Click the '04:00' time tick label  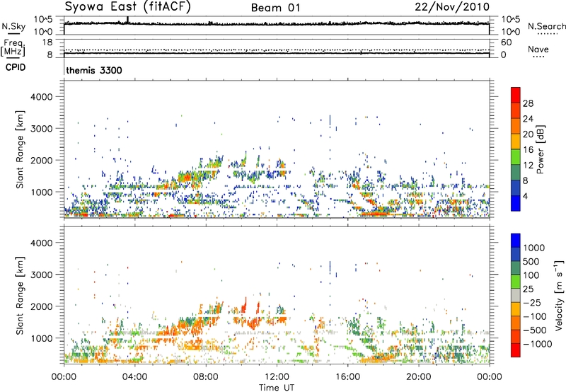tap(135, 377)
